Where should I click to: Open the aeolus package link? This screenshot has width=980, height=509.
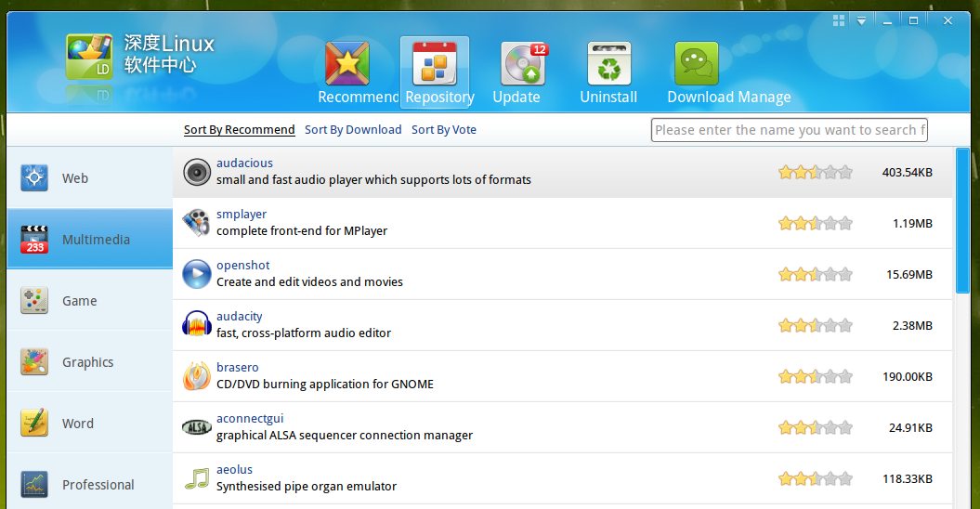tap(234, 470)
